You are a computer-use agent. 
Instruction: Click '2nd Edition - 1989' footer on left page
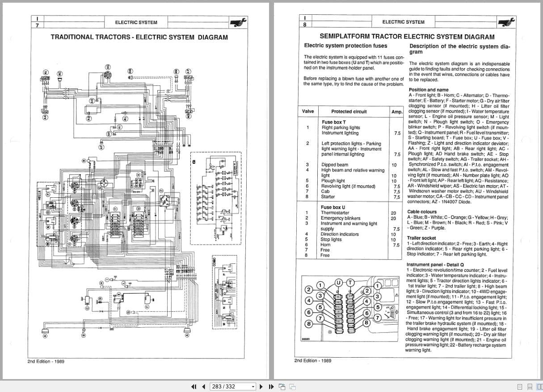pyautogui.click(x=46, y=361)
